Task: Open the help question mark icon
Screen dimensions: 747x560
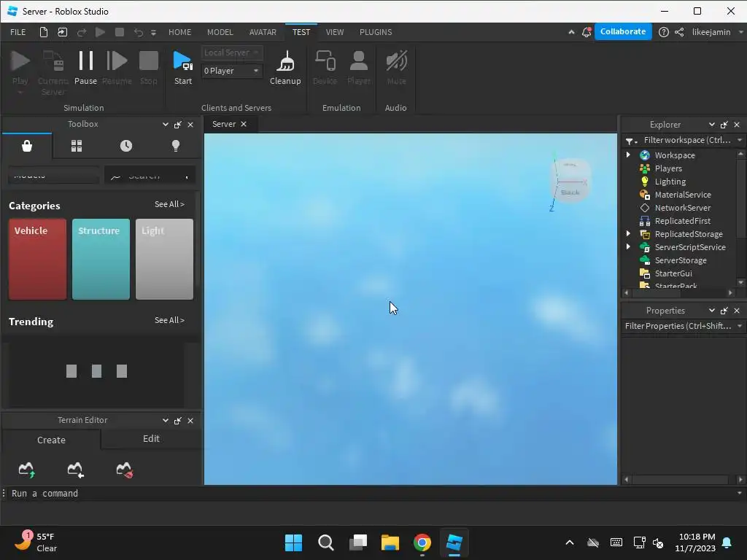Action: point(664,32)
